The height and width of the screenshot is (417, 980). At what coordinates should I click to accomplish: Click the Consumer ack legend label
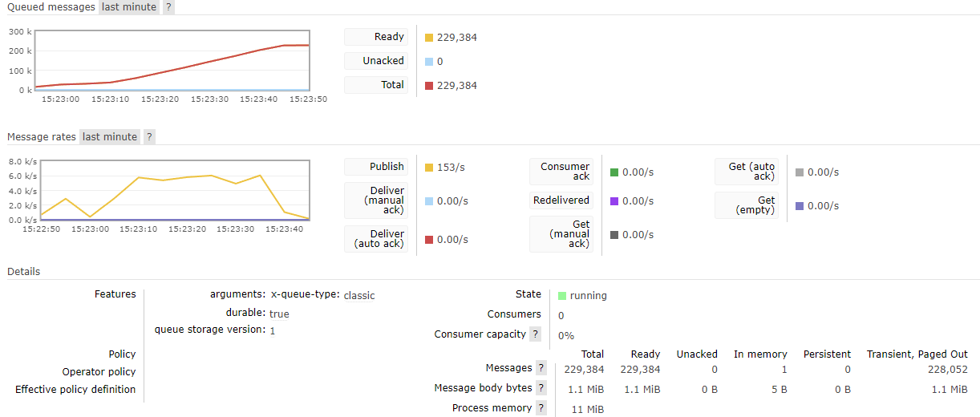click(x=561, y=172)
